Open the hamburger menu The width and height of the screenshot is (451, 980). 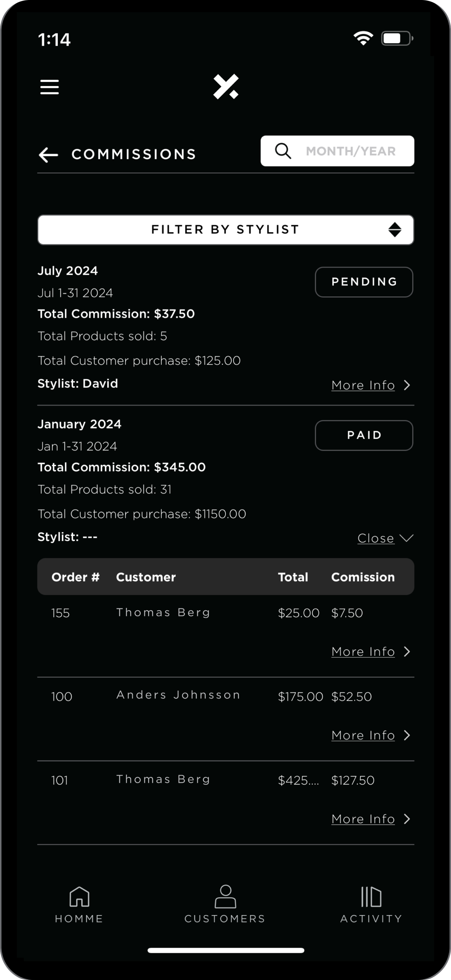[x=50, y=87]
